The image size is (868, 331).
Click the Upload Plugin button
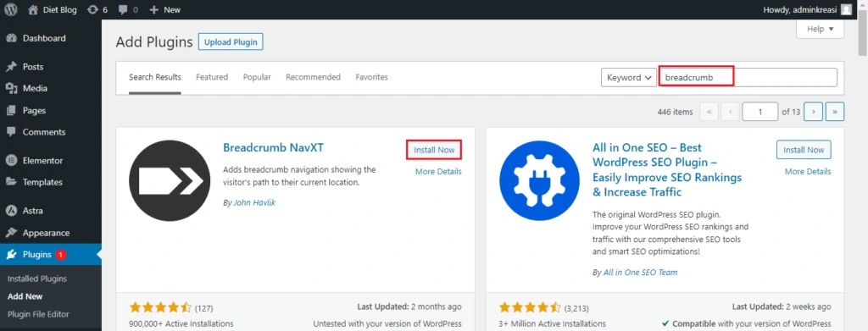coord(231,42)
